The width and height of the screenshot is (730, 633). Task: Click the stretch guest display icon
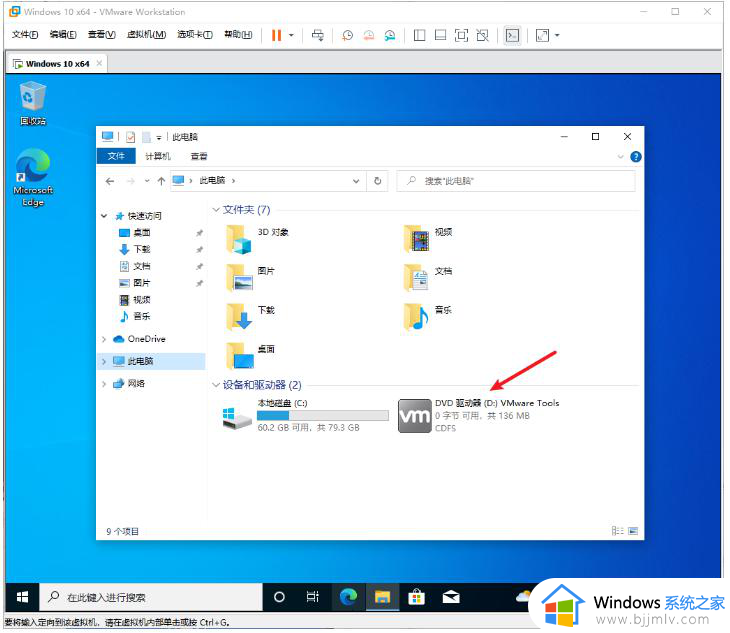pos(542,35)
